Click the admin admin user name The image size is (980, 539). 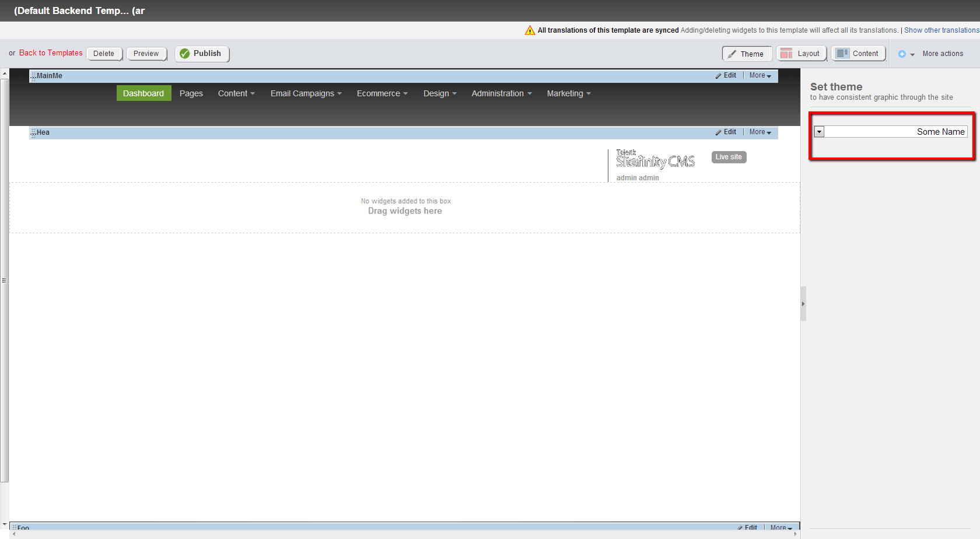click(638, 178)
